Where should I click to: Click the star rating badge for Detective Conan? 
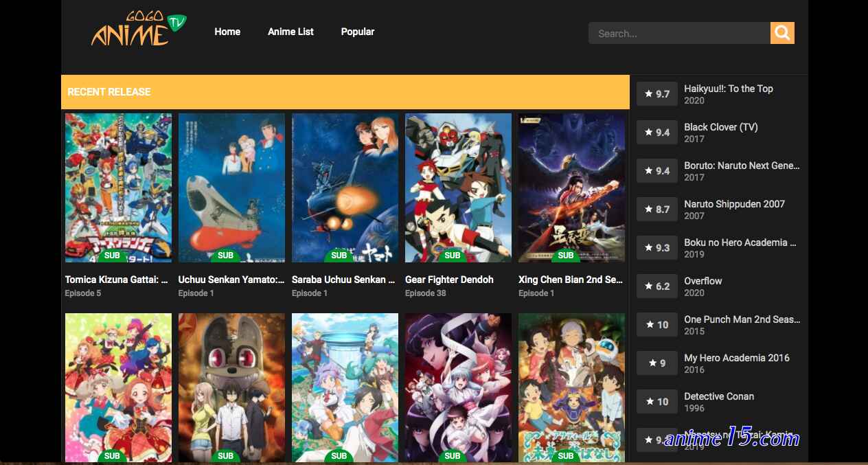click(x=657, y=402)
